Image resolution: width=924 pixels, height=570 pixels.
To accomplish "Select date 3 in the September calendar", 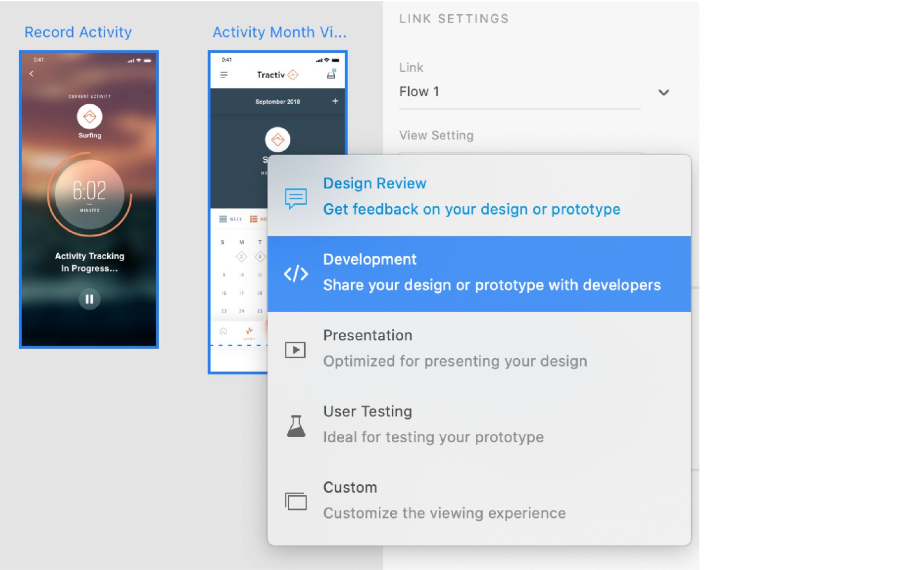I will point(241,256).
